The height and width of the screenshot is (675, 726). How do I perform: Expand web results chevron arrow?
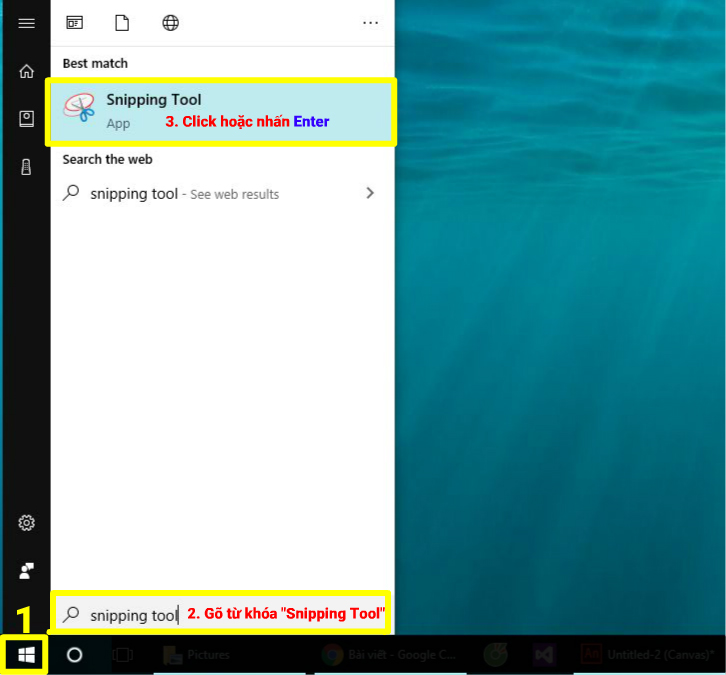[x=370, y=193]
